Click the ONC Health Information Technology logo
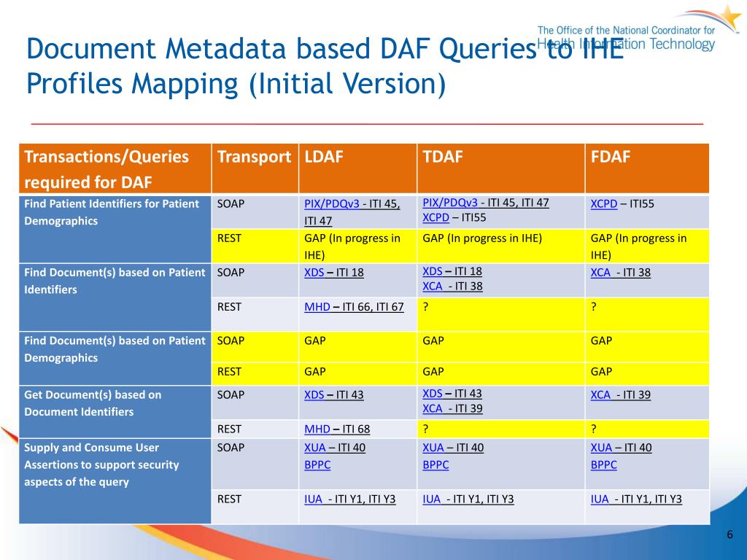The height and width of the screenshot is (560, 747). 638,29
